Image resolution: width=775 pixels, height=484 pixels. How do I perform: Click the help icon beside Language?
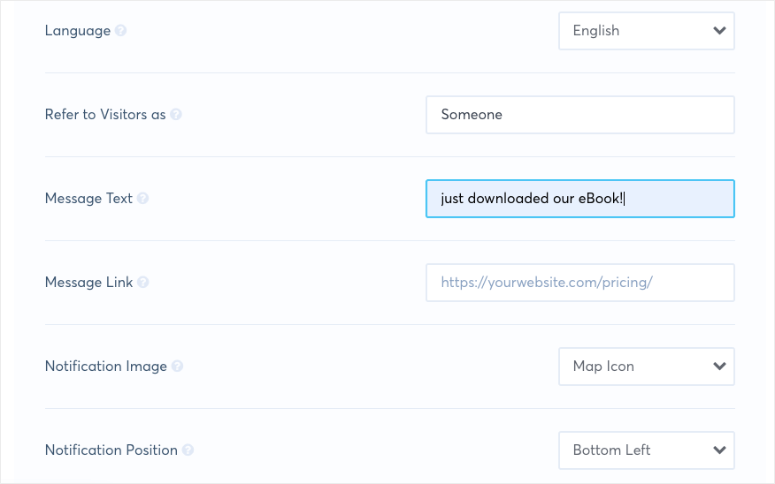coord(121,31)
